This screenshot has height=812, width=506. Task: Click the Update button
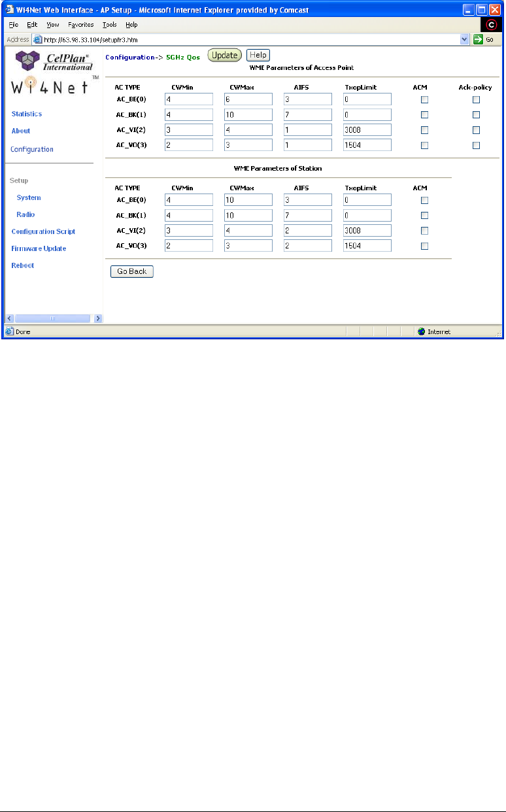tap(225, 56)
